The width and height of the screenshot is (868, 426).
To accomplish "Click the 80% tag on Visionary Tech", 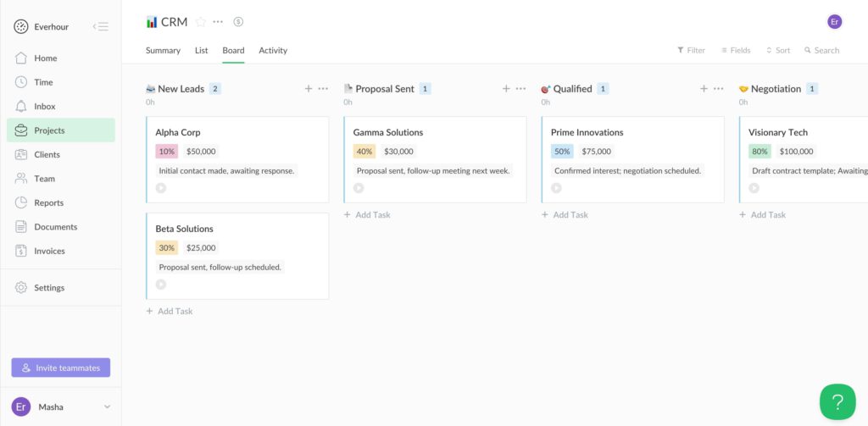I will 759,151.
